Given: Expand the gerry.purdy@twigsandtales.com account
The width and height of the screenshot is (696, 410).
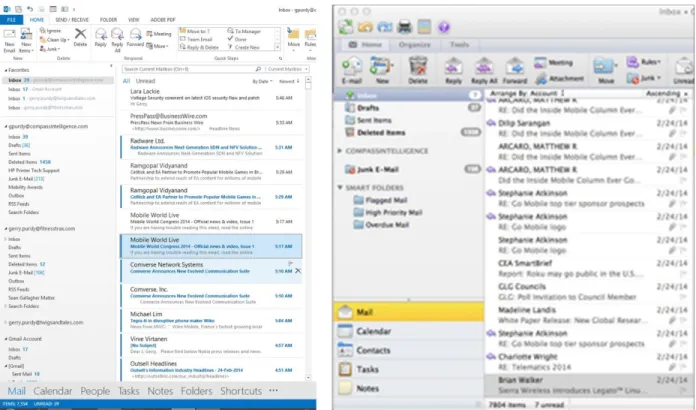Looking at the screenshot, I should 6,323.
